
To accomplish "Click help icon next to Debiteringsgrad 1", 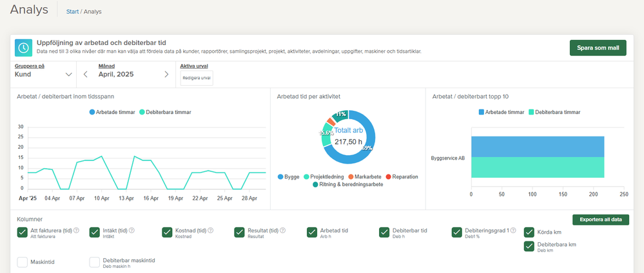I will 514,231.
